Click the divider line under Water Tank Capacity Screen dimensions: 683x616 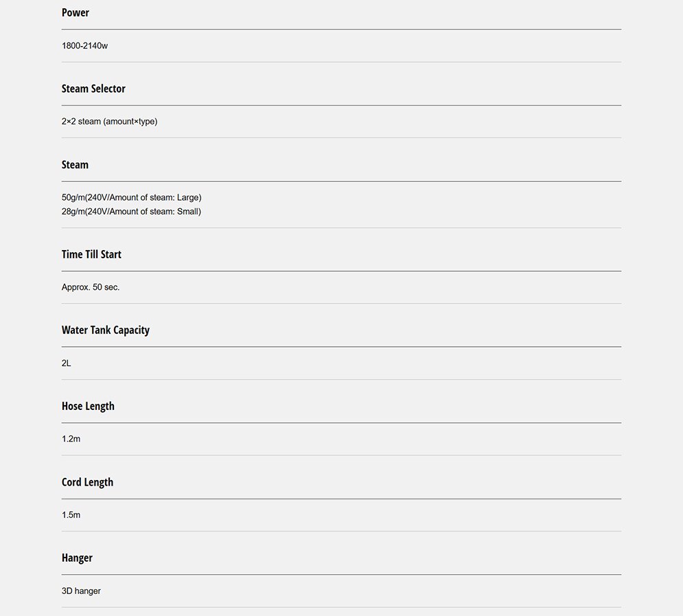342,347
